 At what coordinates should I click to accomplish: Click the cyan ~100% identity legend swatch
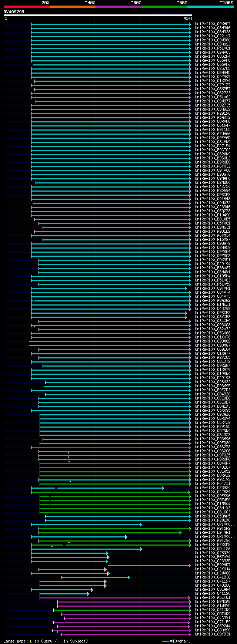tap(210, 7)
